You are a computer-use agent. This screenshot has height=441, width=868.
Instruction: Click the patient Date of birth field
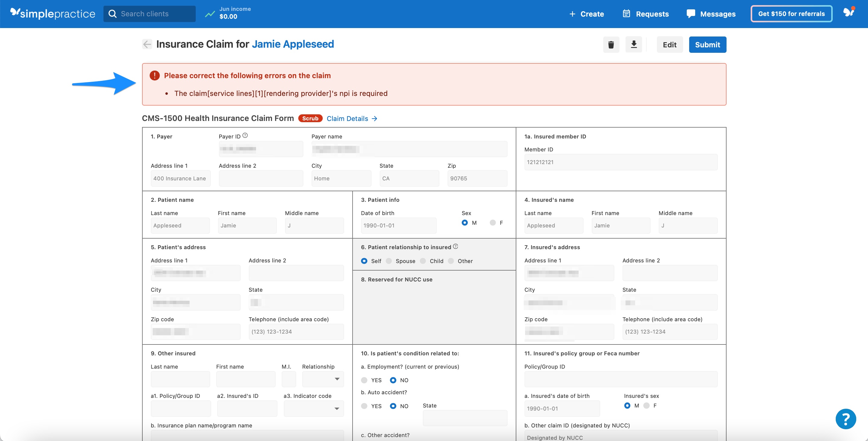coord(398,225)
